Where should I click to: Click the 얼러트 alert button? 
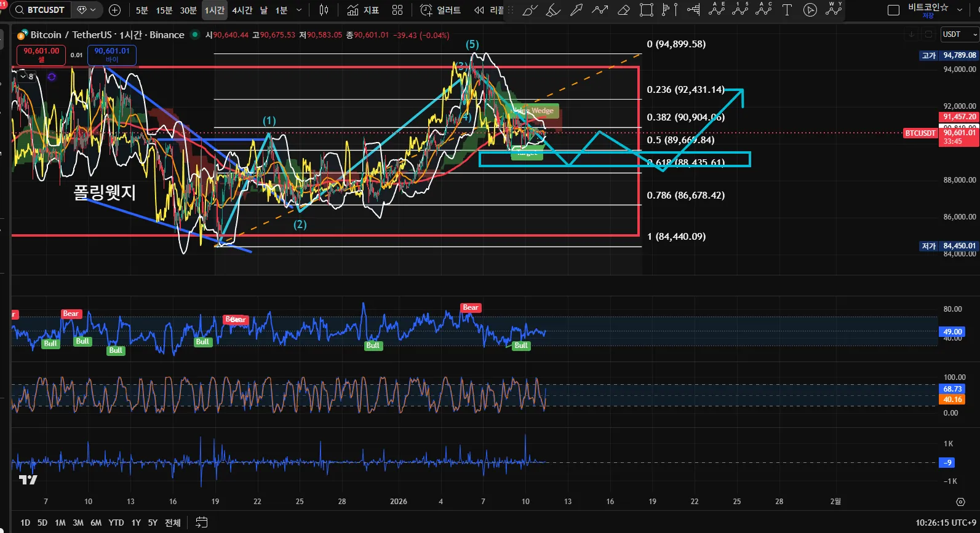point(440,10)
